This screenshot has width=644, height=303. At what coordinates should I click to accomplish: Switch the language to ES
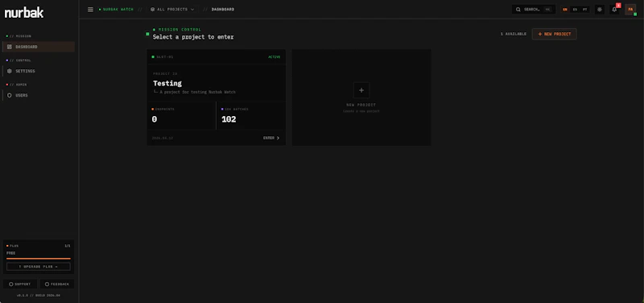pos(575,10)
